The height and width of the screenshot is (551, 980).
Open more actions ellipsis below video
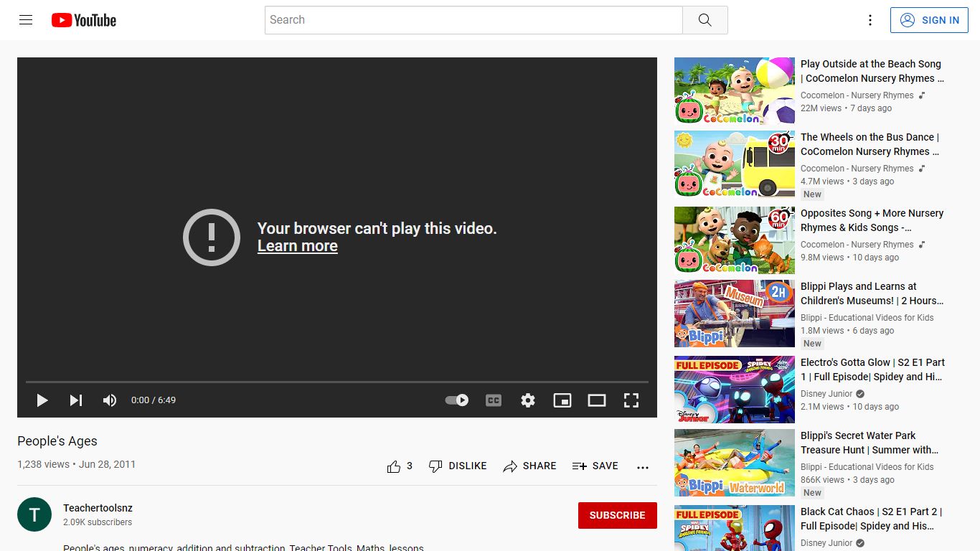click(643, 467)
